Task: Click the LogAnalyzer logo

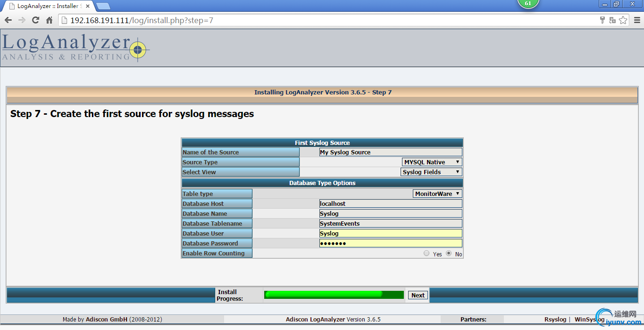Action: tap(75, 47)
